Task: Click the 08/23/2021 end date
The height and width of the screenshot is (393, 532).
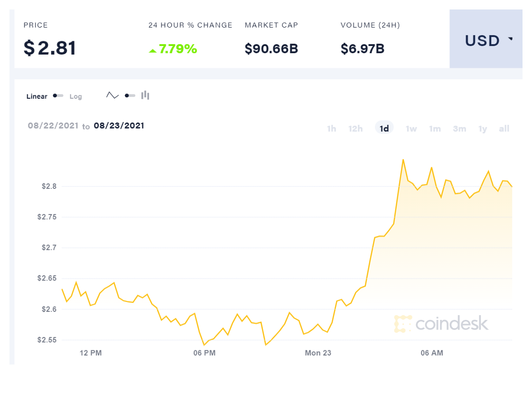Action: (119, 126)
